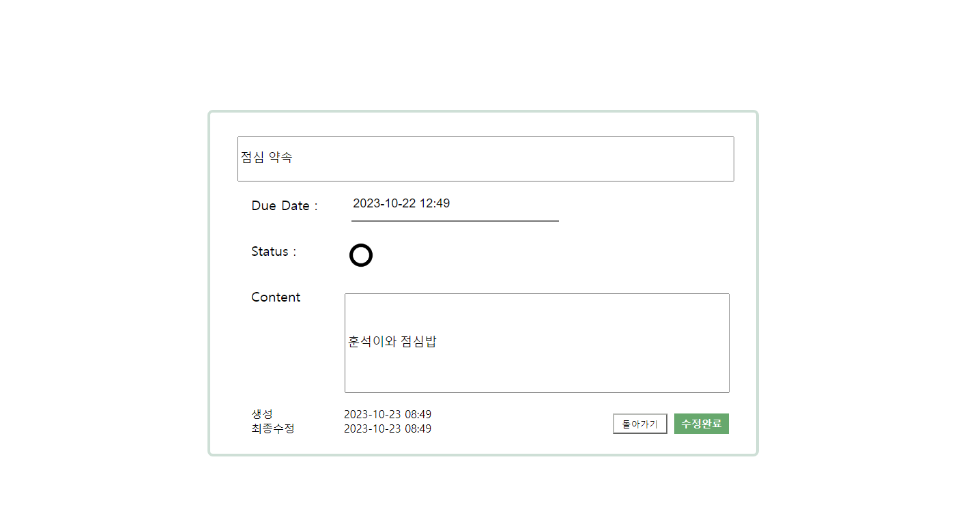980x524 pixels.
Task: Click the time part 12:49
Action: click(435, 203)
